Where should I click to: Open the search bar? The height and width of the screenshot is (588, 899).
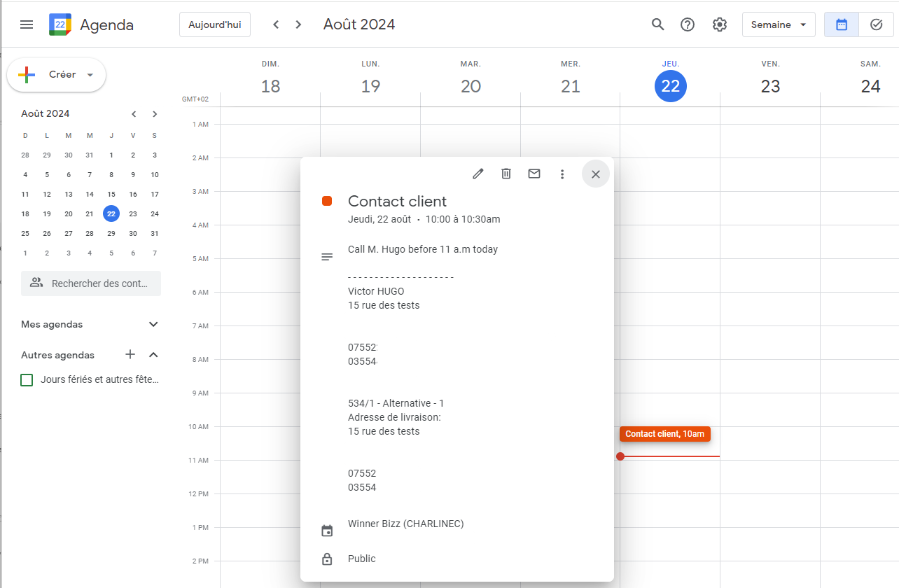(x=657, y=24)
